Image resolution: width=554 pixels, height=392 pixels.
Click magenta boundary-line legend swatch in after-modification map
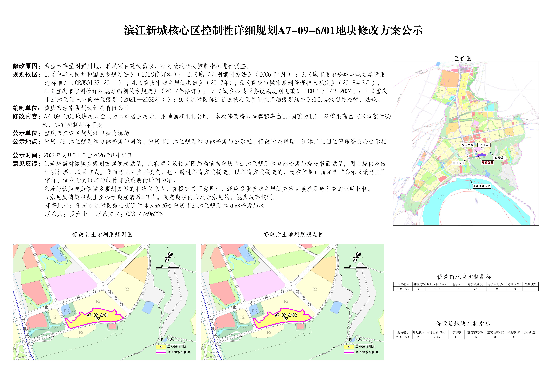[349, 352]
